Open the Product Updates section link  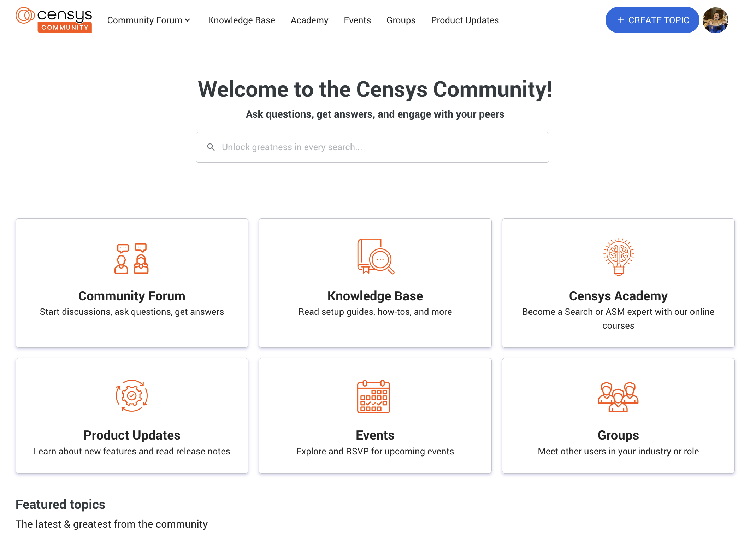[132, 415]
